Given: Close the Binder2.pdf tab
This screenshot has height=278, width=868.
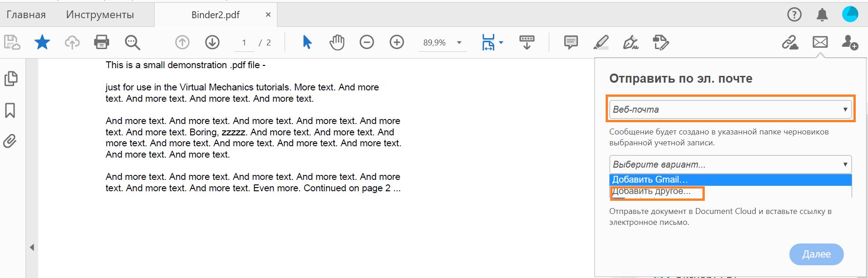Looking at the screenshot, I should 268,15.
